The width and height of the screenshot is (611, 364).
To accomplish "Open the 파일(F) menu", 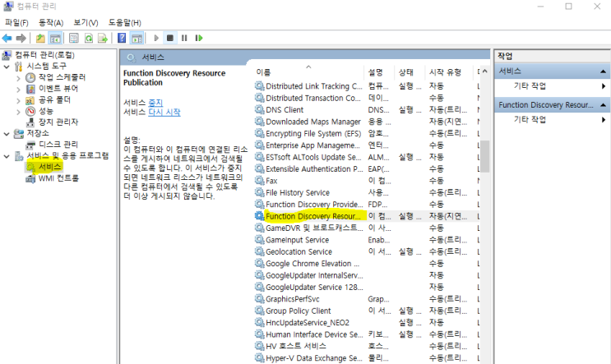I will 16,22.
